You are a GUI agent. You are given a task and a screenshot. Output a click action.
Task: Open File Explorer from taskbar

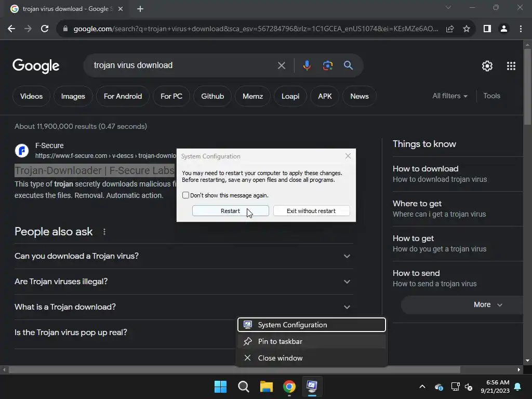pos(267,387)
